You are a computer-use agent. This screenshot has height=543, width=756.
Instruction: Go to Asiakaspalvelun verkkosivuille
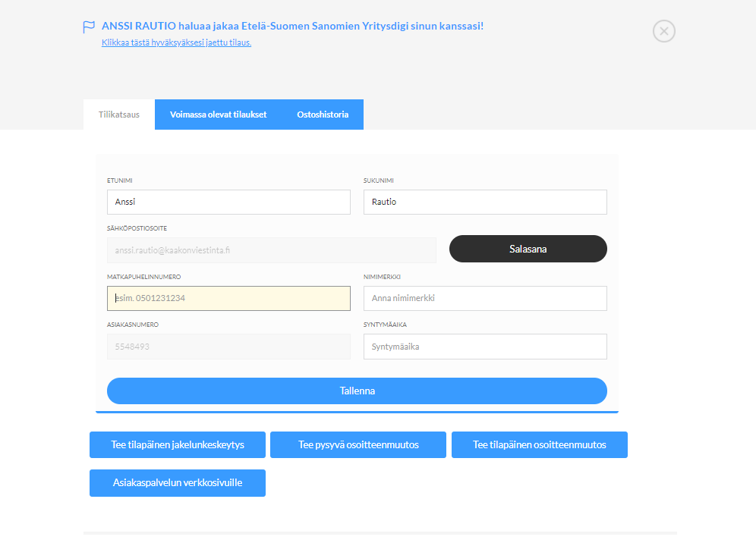(x=178, y=483)
